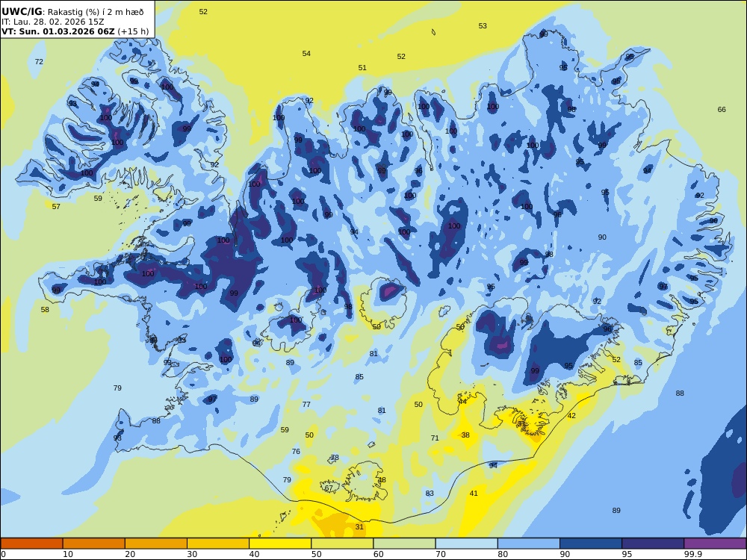Click the '66' humidity value on the map
This screenshot has width=747, height=560.
[722, 110]
